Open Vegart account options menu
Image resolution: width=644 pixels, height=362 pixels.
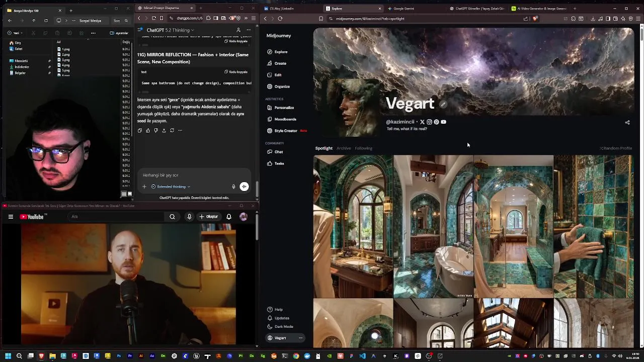click(x=300, y=338)
